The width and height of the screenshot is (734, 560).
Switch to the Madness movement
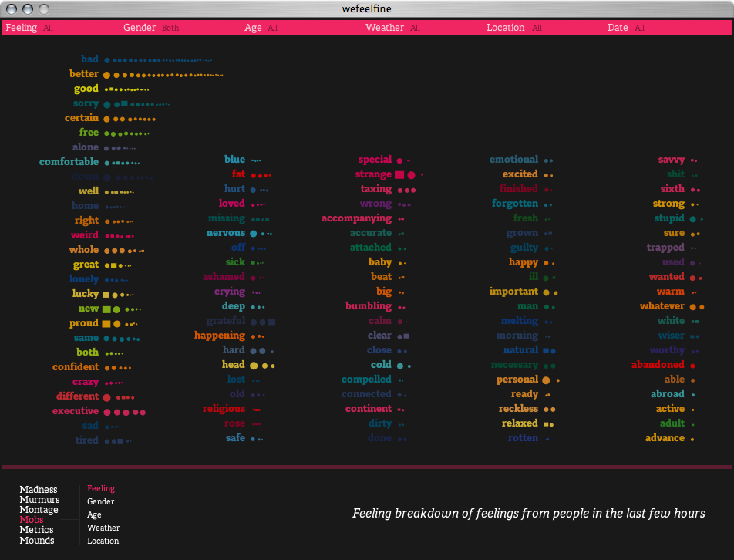[x=39, y=490]
